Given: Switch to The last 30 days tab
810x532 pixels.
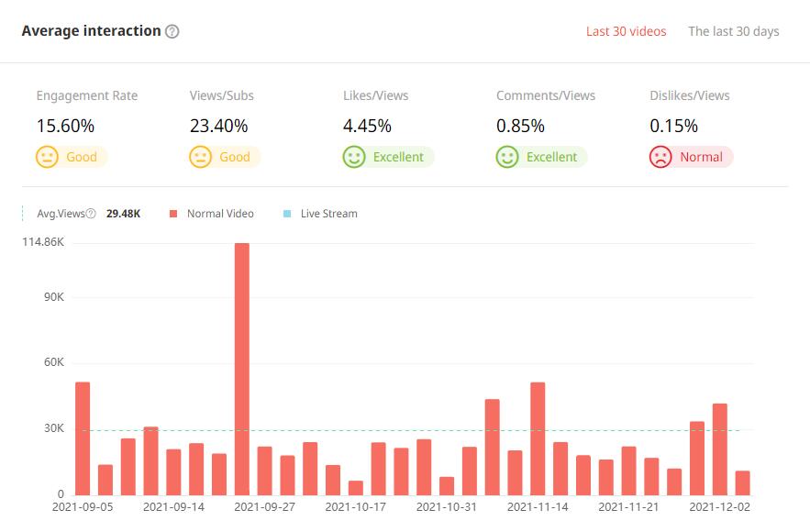Looking at the screenshot, I should [x=733, y=31].
